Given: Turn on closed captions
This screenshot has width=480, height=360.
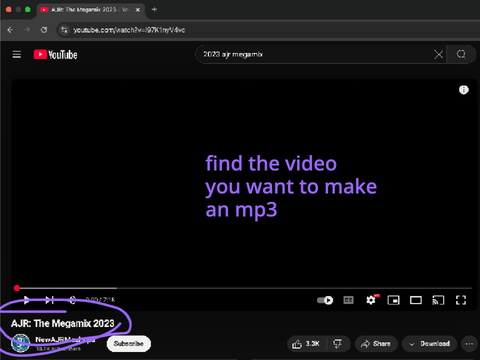Looking at the screenshot, I should click(x=348, y=300).
